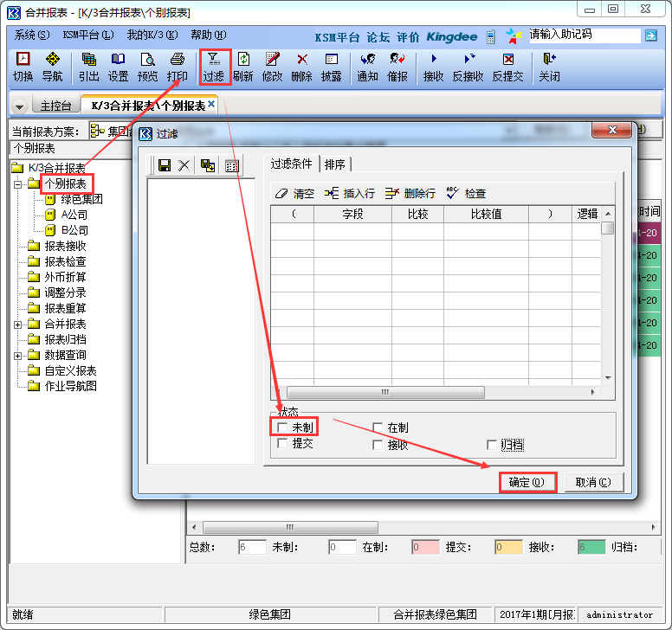672x630 pixels.
Task: Click the 打印 print toolbar icon
Action: (x=177, y=67)
